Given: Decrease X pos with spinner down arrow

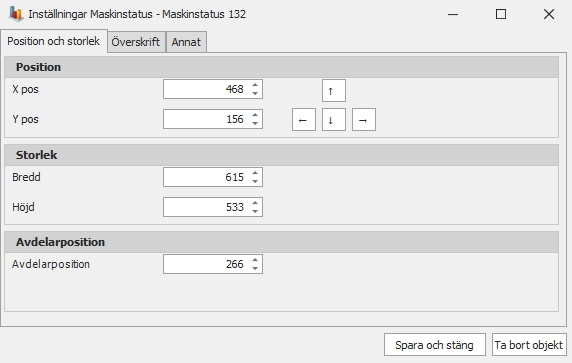Looking at the screenshot, I should pyautogui.click(x=255, y=93).
